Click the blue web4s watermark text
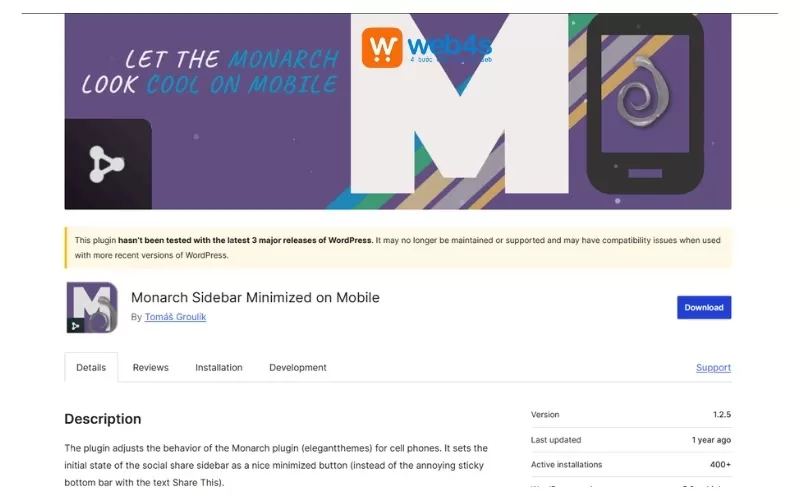 point(449,48)
